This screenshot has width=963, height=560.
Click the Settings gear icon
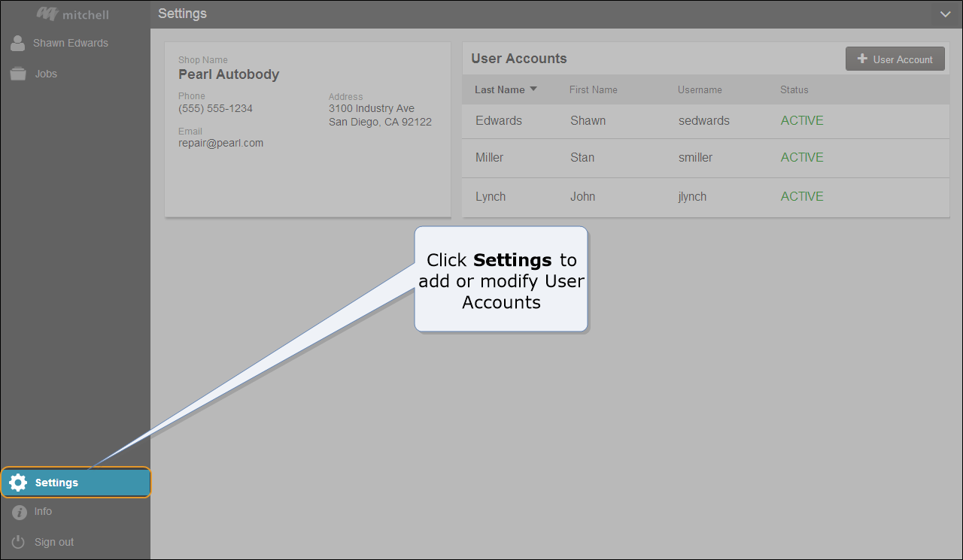click(18, 483)
